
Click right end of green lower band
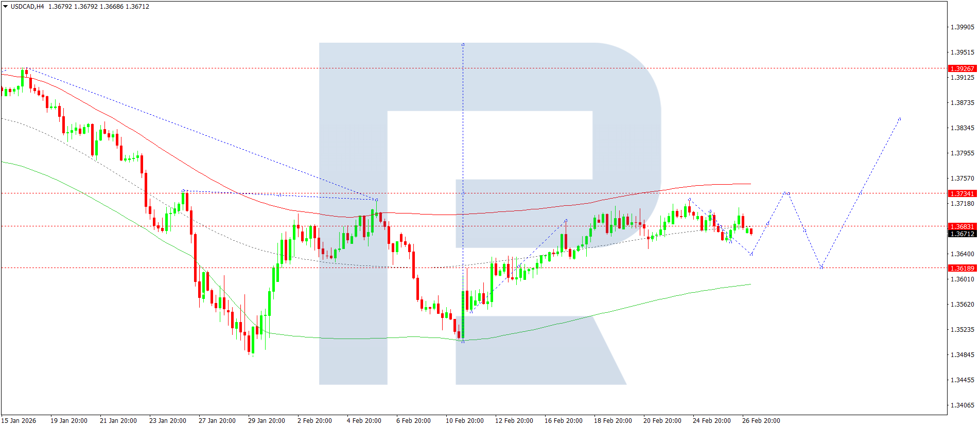click(750, 284)
